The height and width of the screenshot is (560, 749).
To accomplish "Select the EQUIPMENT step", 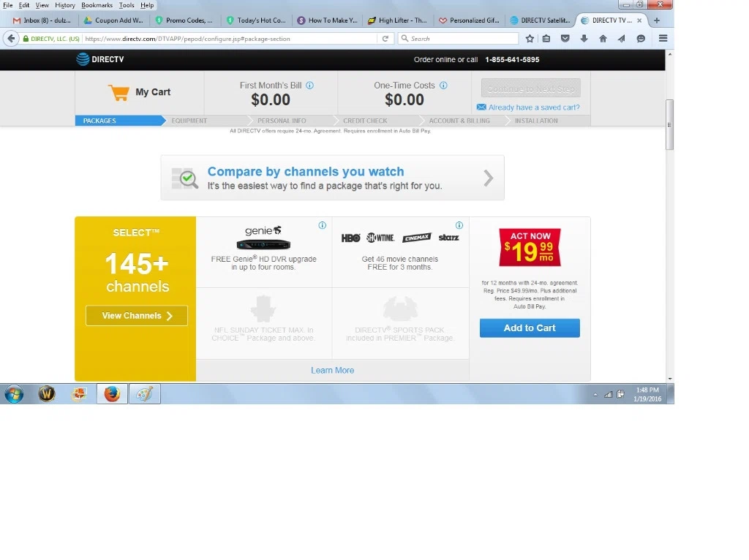I will [x=189, y=121].
